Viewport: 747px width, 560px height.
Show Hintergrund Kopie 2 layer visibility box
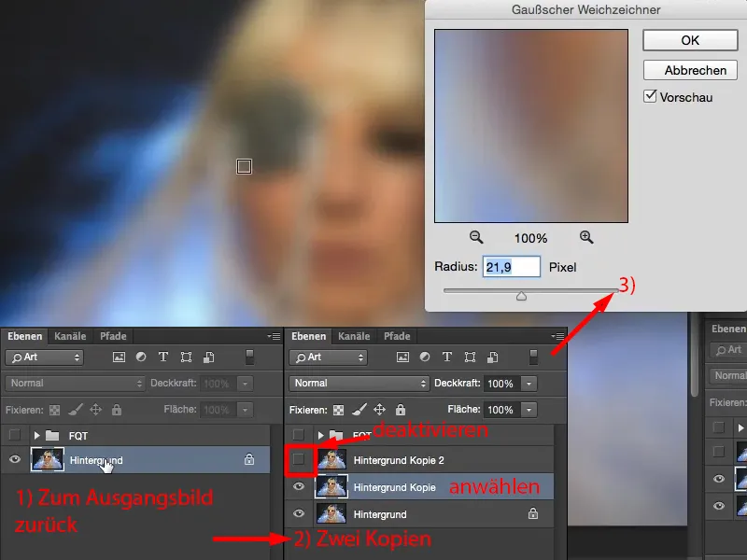click(299, 459)
